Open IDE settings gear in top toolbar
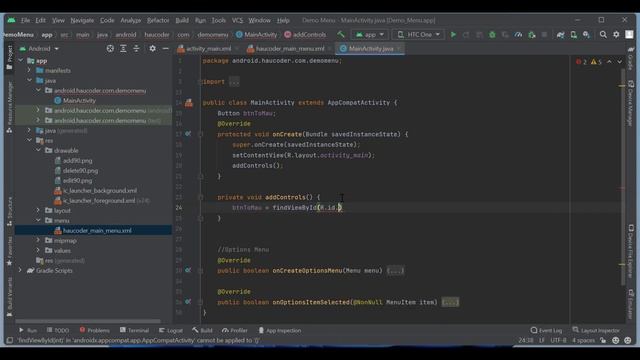The width and height of the screenshot is (640, 360). coord(616,35)
